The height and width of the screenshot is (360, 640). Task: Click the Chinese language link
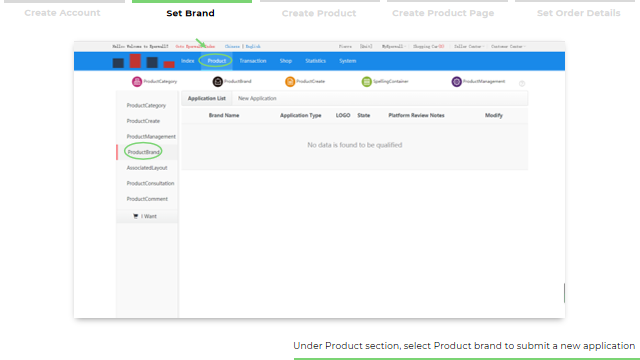(x=232, y=47)
